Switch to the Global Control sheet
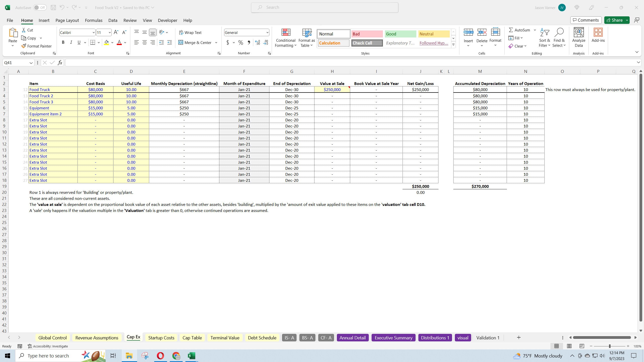The image size is (644, 362). point(52,338)
